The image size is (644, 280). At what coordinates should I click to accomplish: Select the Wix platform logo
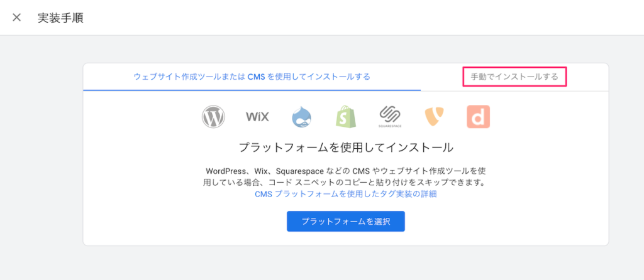click(x=257, y=117)
